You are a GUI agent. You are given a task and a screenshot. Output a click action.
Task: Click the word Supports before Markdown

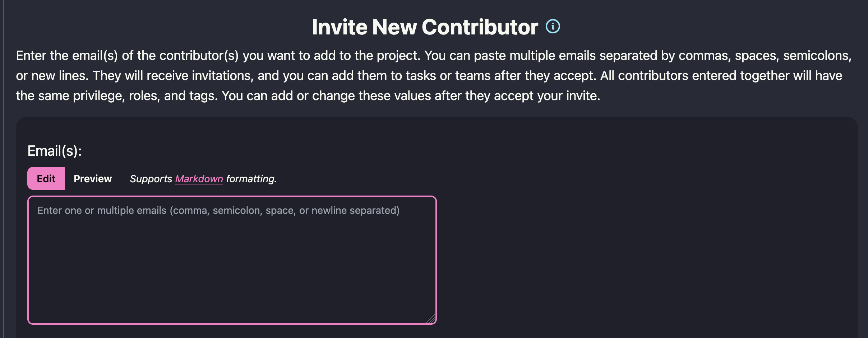pyautogui.click(x=151, y=179)
